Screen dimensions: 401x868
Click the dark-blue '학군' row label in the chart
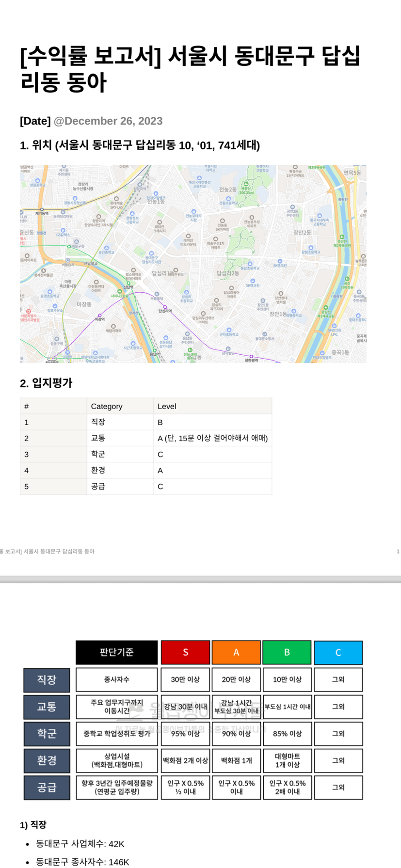pyautogui.click(x=47, y=734)
